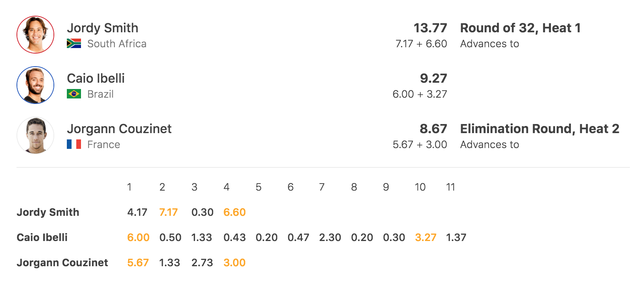Select Jordy Smith row label in score table
644x293 pixels.
click(48, 212)
